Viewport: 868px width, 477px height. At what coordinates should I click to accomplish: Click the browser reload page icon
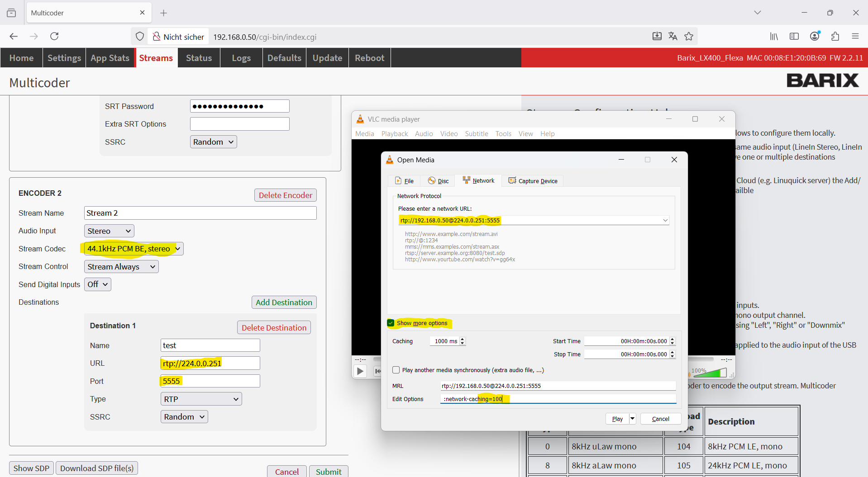coord(54,36)
